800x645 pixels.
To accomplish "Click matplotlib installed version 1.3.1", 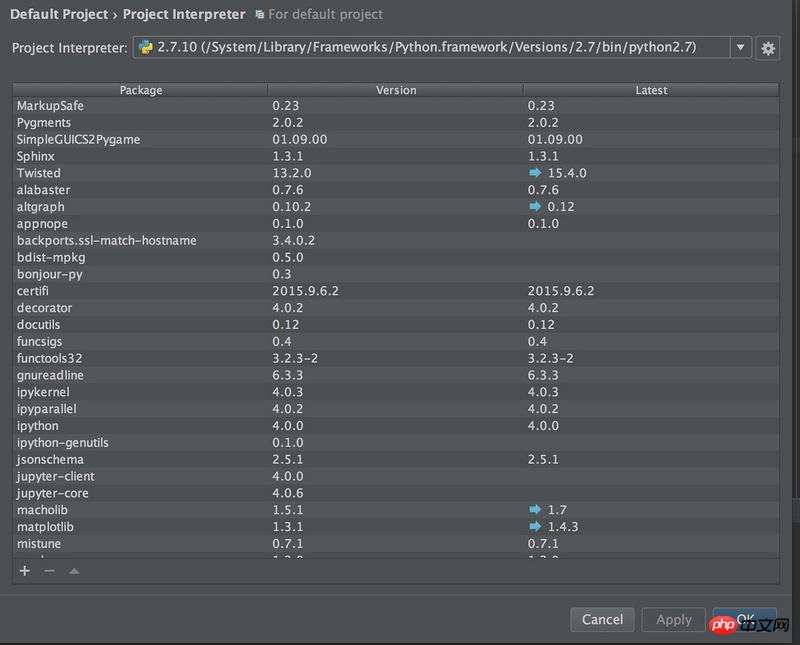I will click(x=288, y=527).
